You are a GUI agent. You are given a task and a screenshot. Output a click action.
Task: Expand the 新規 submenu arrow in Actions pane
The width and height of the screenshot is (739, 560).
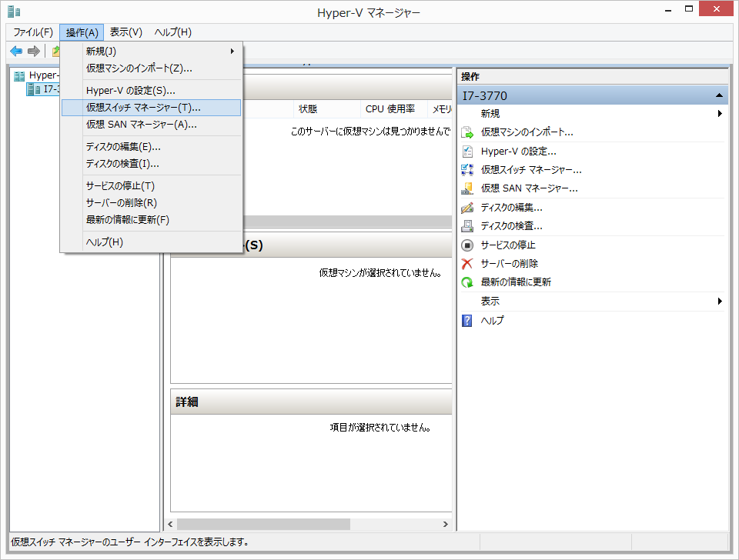(720, 114)
